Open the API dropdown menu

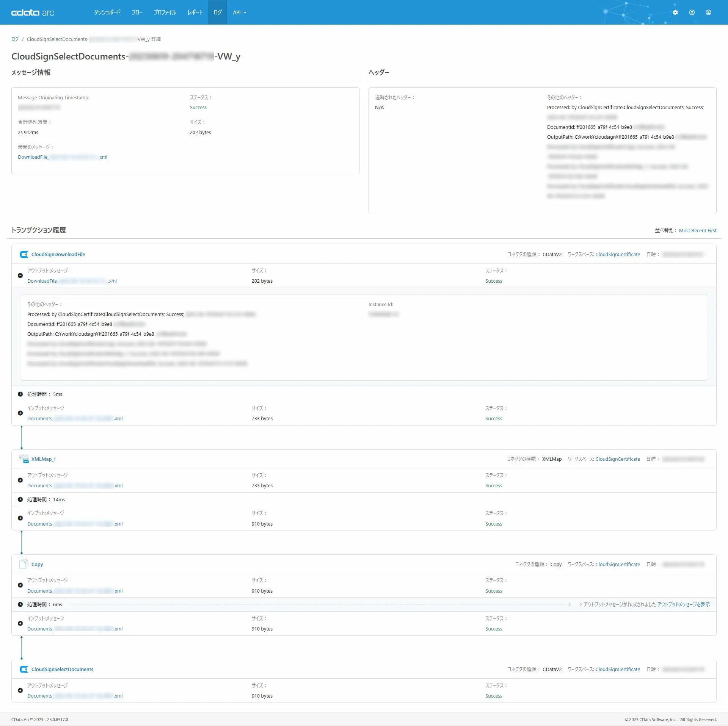(239, 13)
